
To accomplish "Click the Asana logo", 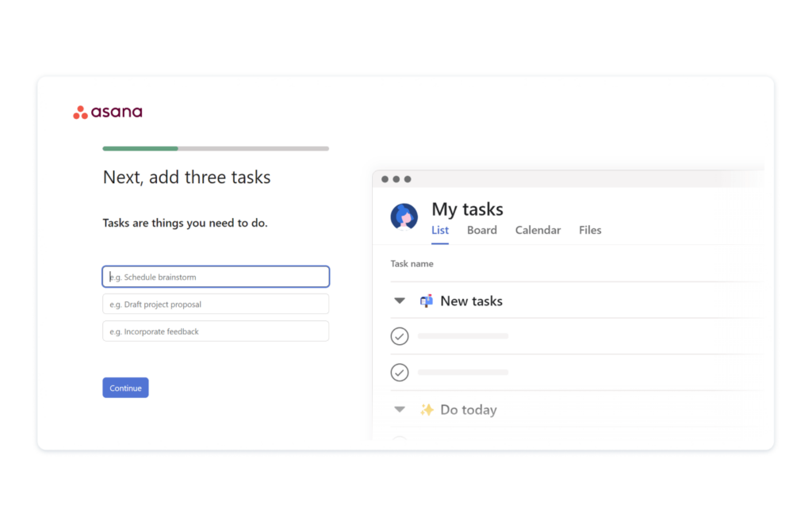I will [108, 112].
